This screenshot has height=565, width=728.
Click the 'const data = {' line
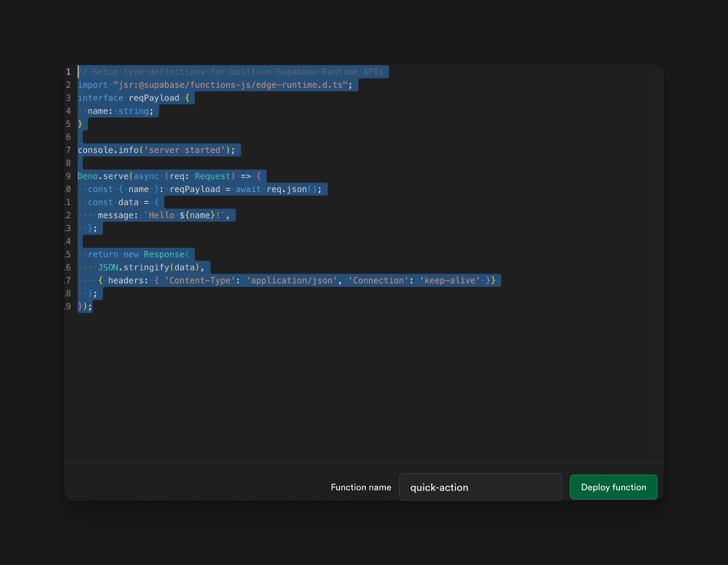(123, 202)
